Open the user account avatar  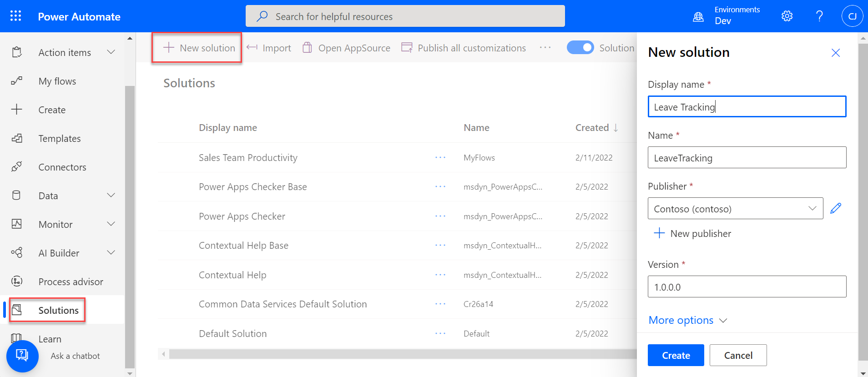pos(852,16)
